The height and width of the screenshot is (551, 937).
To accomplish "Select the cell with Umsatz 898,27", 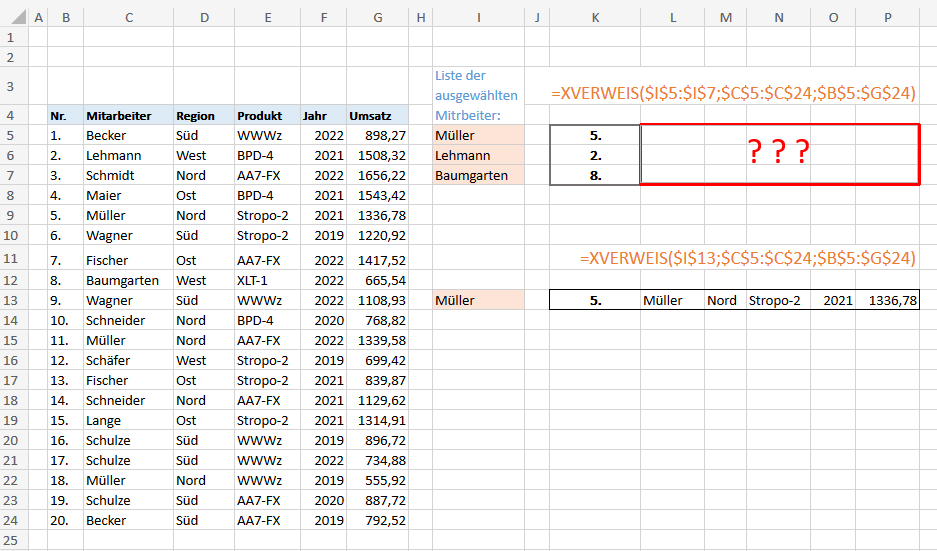I will click(378, 136).
